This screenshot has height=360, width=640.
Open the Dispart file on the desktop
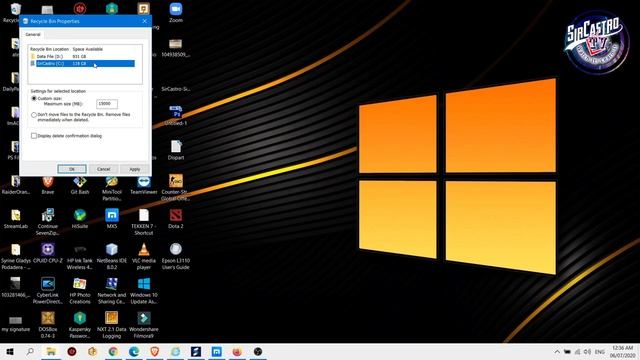pyautogui.click(x=176, y=150)
